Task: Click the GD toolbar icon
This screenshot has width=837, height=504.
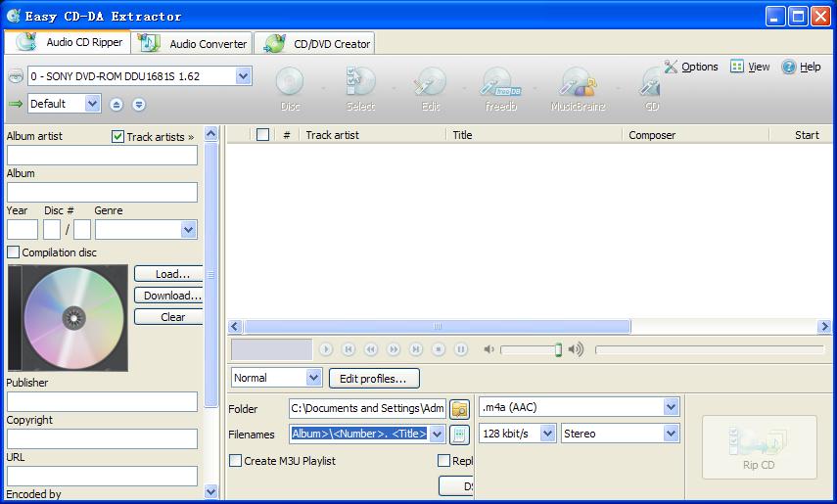Action: (651, 81)
